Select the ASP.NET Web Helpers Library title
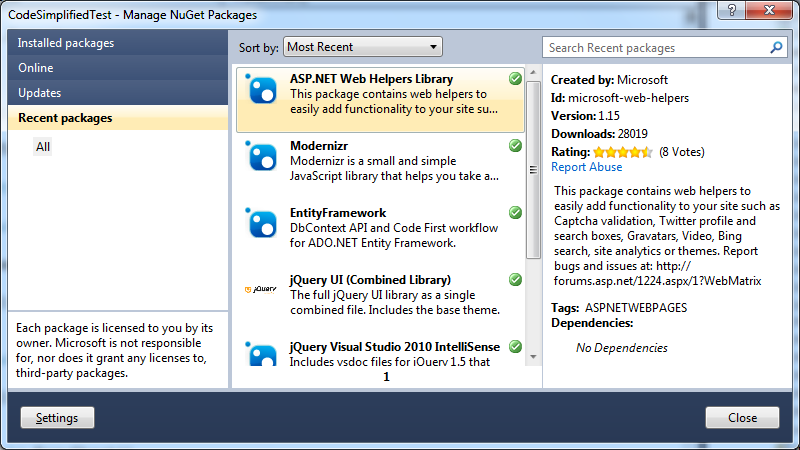The image size is (800, 450). point(371,79)
